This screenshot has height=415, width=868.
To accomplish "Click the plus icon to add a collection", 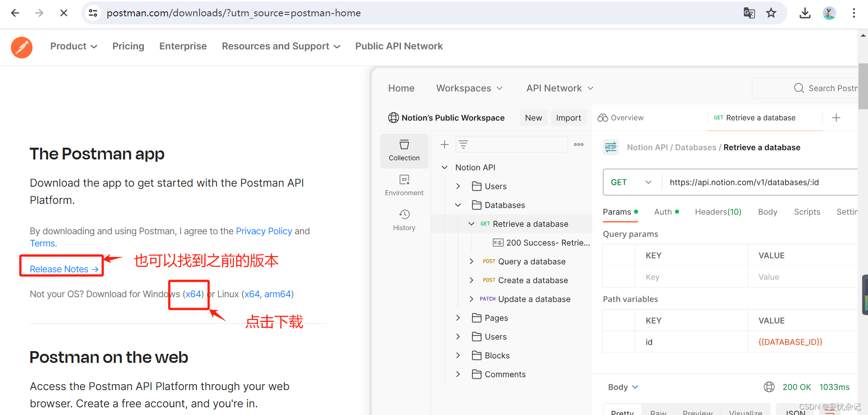I will (444, 145).
